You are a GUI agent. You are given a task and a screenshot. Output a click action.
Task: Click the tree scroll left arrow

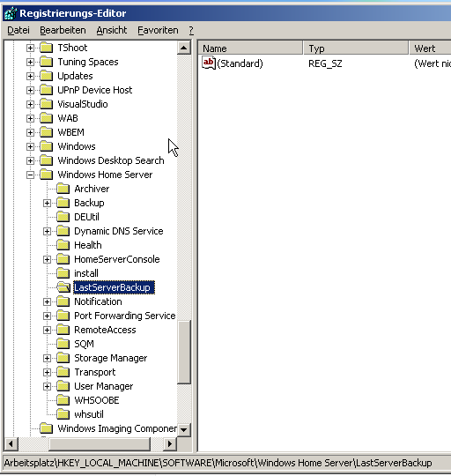11,443
